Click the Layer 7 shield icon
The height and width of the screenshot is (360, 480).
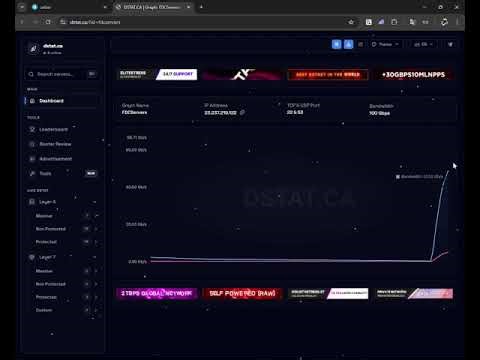[x=32, y=257]
